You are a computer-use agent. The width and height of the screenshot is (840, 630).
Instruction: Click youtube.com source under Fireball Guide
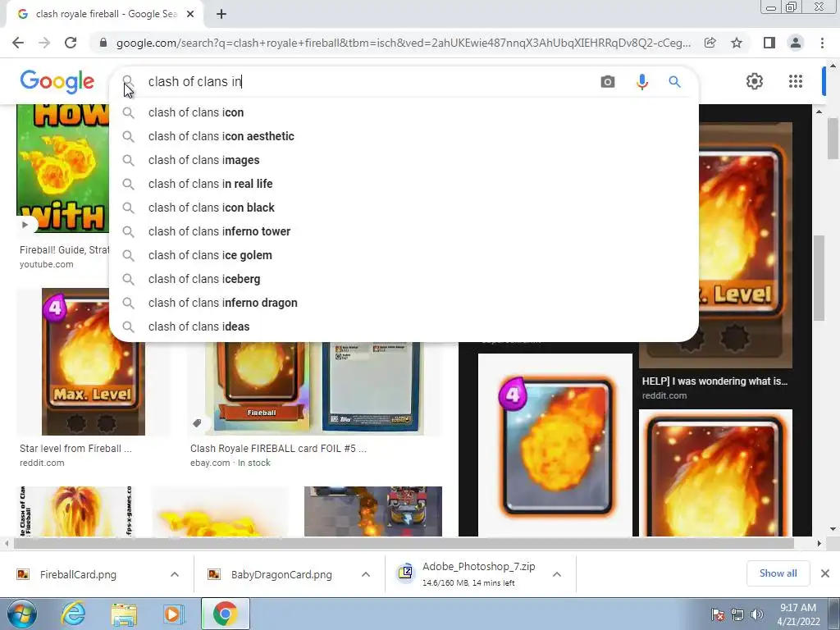tap(47, 265)
